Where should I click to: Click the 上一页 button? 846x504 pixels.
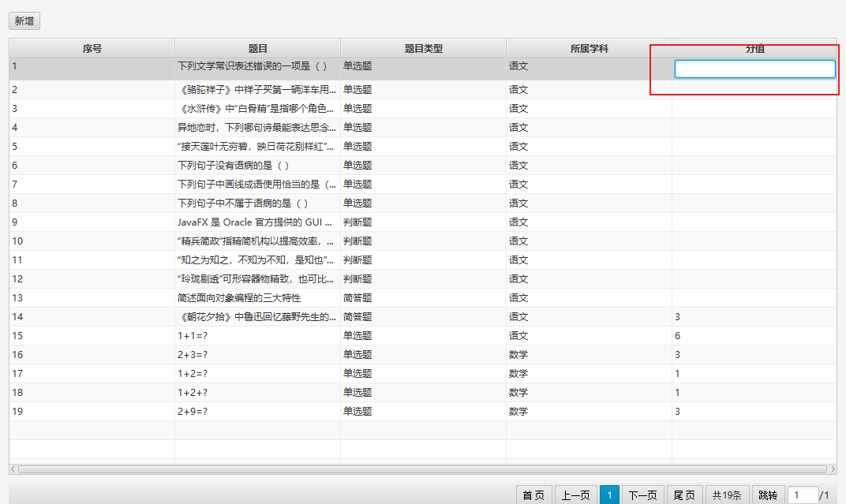click(x=575, y=495)
